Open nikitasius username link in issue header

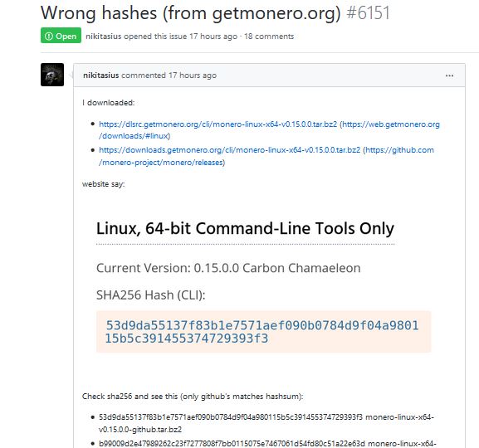click(x=103, y=36)
